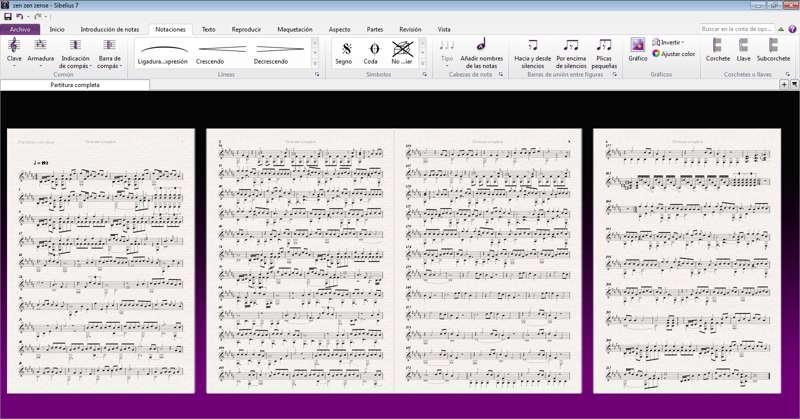Screen dimensions: 800x419
Task: Click Plicas pequeñas stemlets option
Action: coord(604,54)
